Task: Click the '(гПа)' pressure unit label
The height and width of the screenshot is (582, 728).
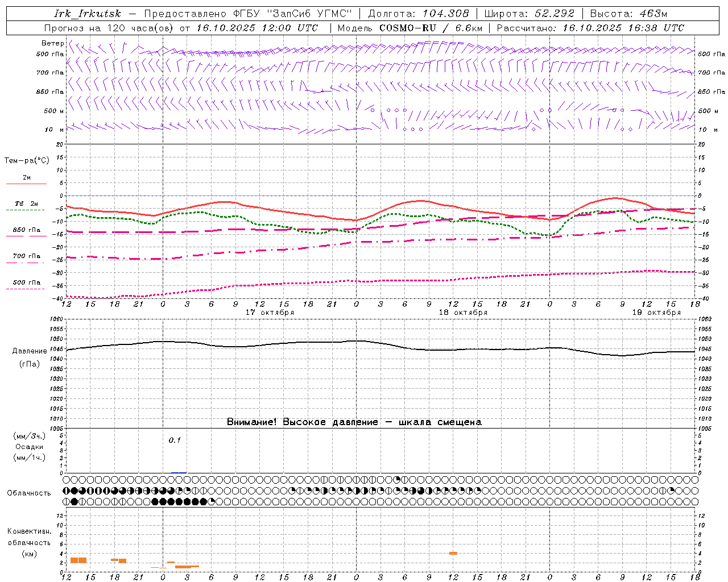Action: [29, 364]
